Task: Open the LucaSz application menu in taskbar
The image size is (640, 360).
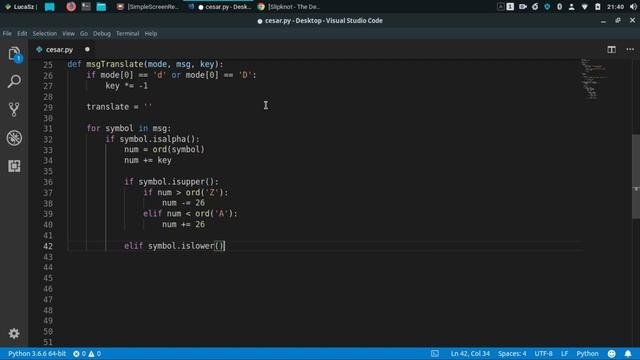Action: click(20, 7)
